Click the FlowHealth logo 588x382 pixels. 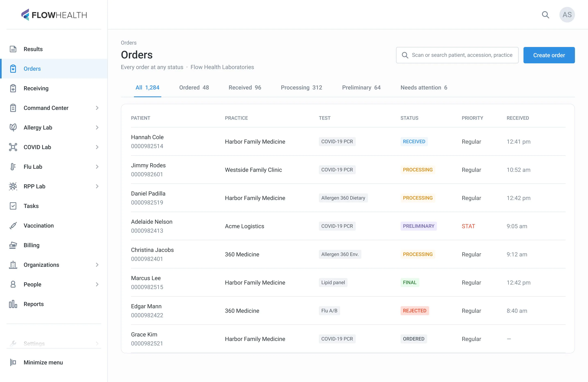(x=54, y=15)
